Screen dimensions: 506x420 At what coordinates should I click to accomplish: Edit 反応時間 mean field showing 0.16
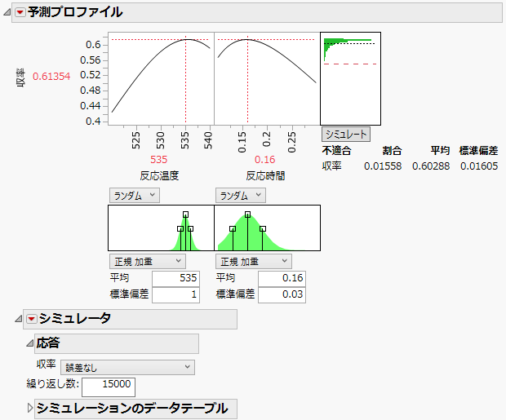pos(282,278)
